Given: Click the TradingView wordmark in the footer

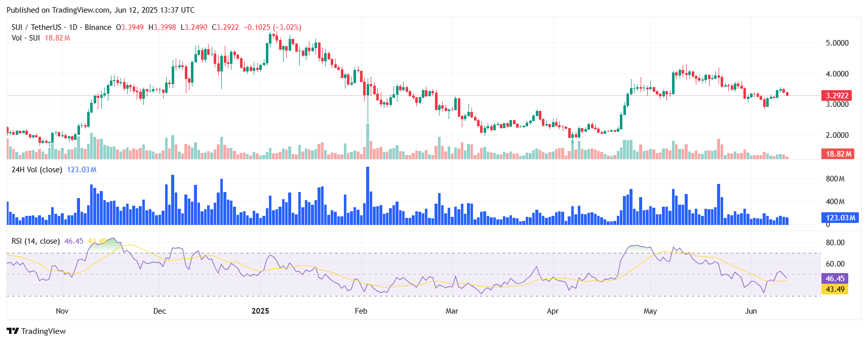Looking at the screenshot, I should [44, 331].
